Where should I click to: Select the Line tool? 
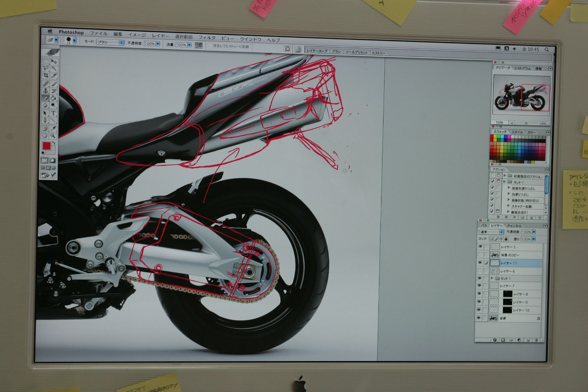click(x=53, y=120)
